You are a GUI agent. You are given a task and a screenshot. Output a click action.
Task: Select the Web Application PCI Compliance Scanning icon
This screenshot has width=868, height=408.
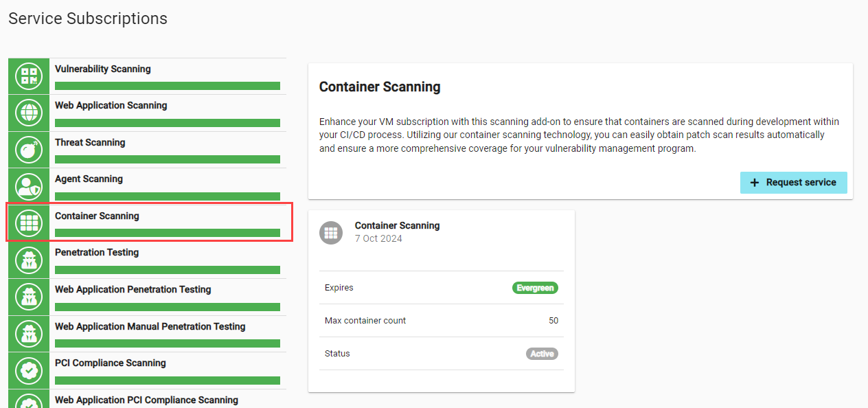click(x=28, y=402)
